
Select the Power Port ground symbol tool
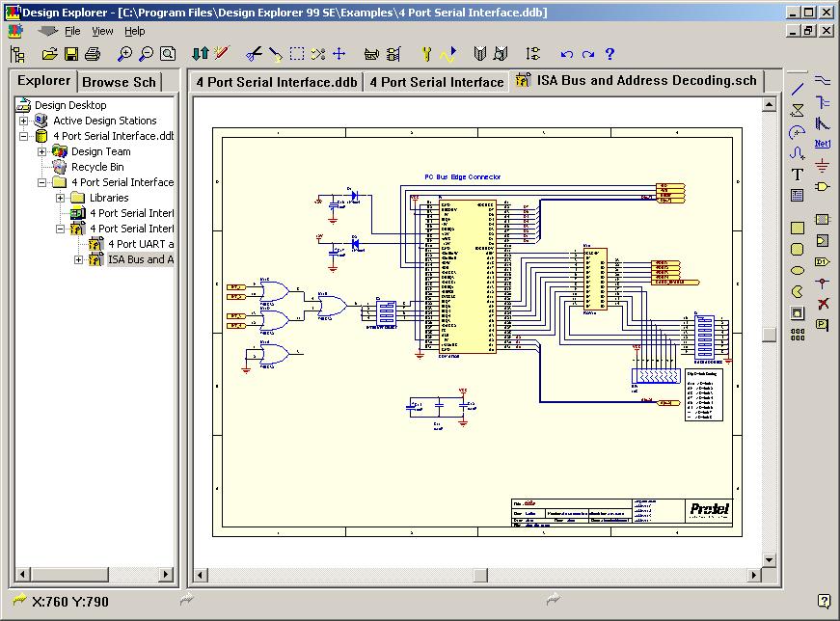tap(823, 165)
